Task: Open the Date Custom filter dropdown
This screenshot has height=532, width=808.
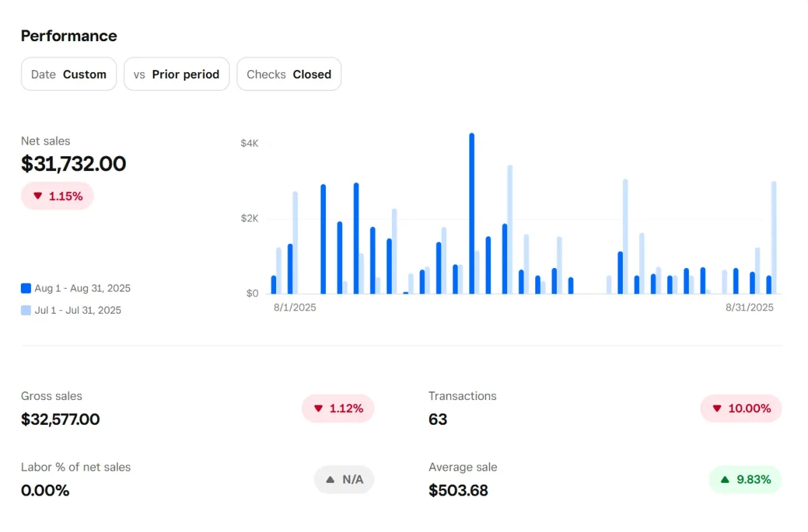Action: pyautogui.click(x=69, y=74)
